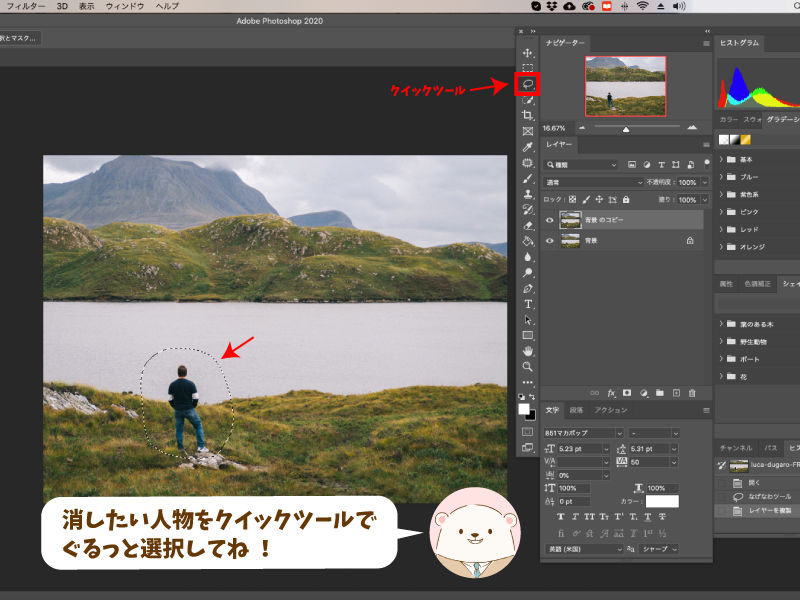Click the foreground color swatch

coord(524,409)
